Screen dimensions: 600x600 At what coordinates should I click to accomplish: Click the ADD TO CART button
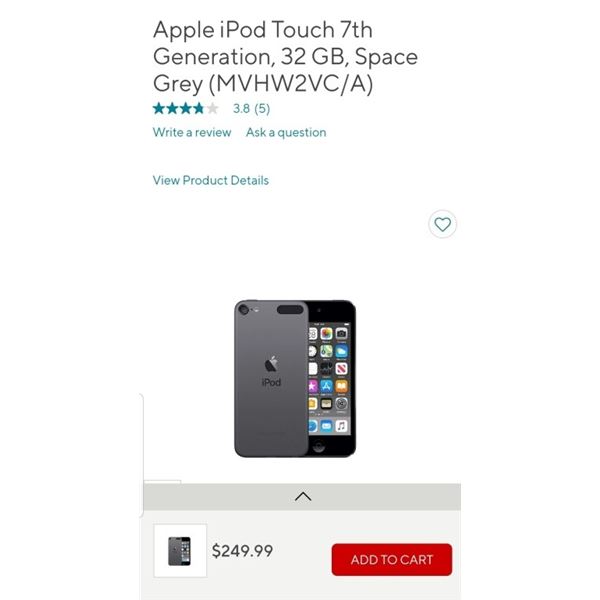point(392,559)
